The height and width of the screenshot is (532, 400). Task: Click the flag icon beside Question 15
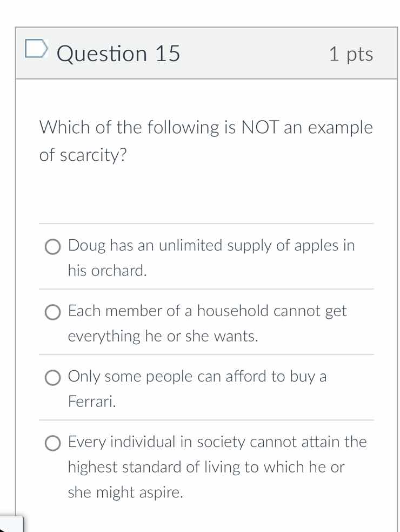click(x=37, y=49)
